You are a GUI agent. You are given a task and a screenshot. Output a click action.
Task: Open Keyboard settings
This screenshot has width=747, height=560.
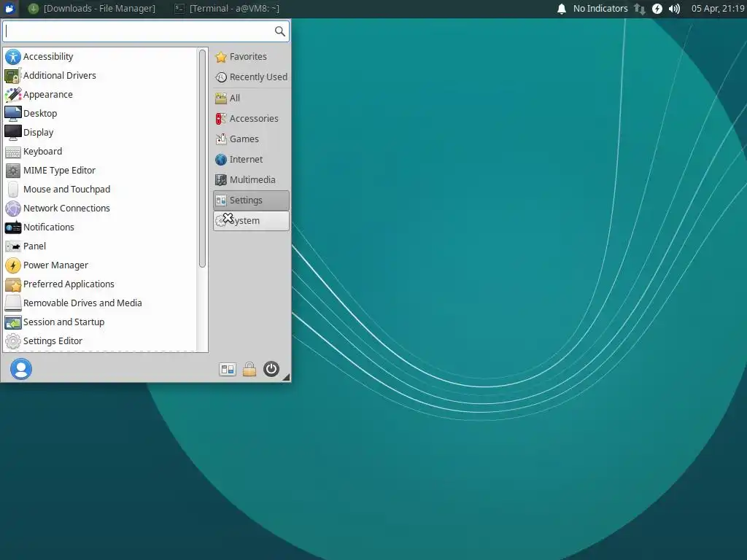(x=100, y=152)
